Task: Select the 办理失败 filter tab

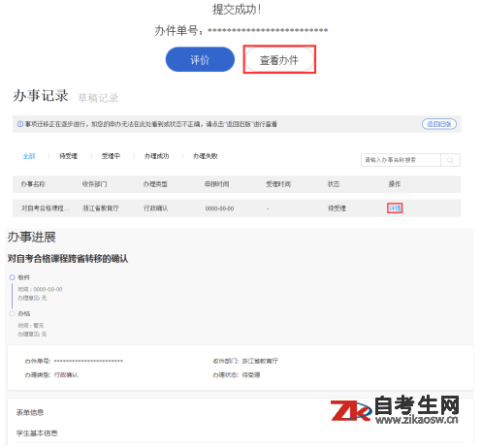Action: click(x=206, y=156)
